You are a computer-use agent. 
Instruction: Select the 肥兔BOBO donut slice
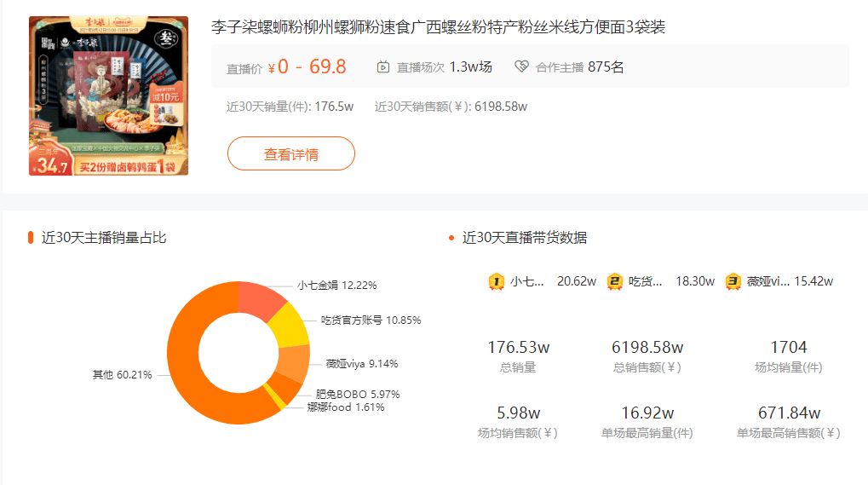[285, 388]
